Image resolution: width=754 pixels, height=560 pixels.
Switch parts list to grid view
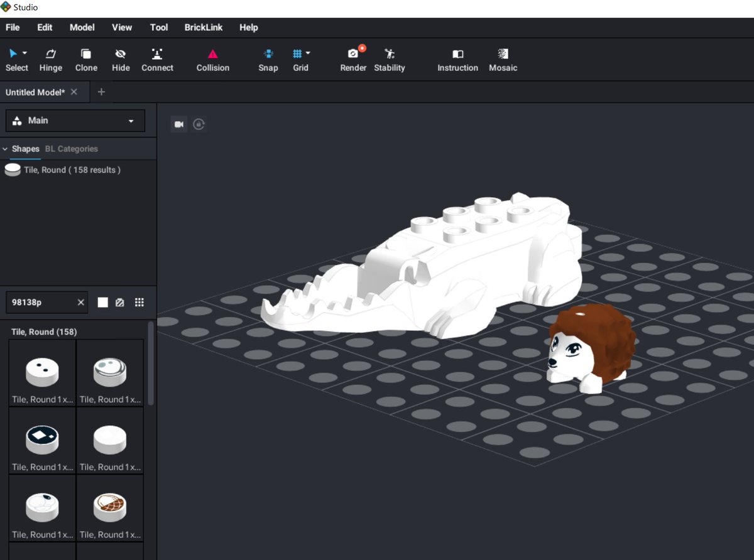(139, 303)
